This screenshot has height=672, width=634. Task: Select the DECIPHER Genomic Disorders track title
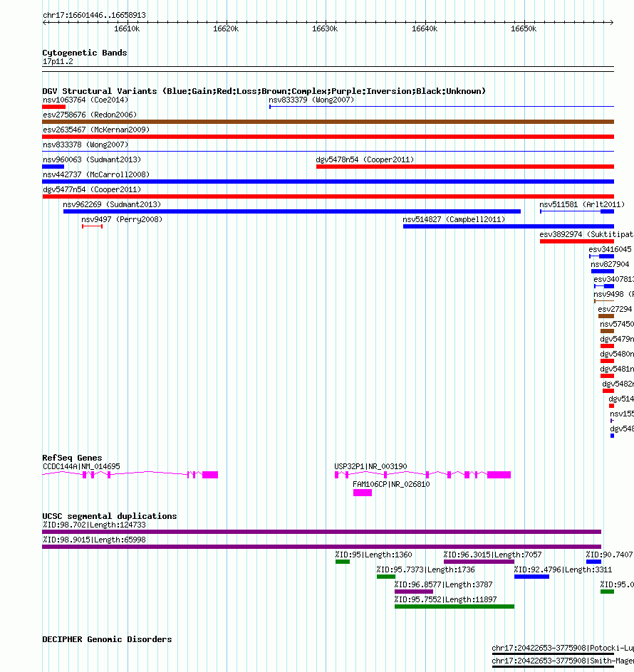point(107,639)
